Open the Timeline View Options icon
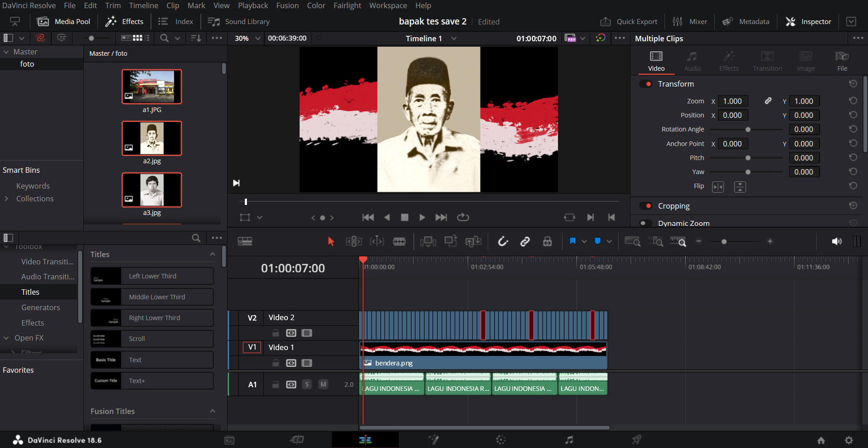Viewport: 868px width, 448px height. [x=245, y=241]
